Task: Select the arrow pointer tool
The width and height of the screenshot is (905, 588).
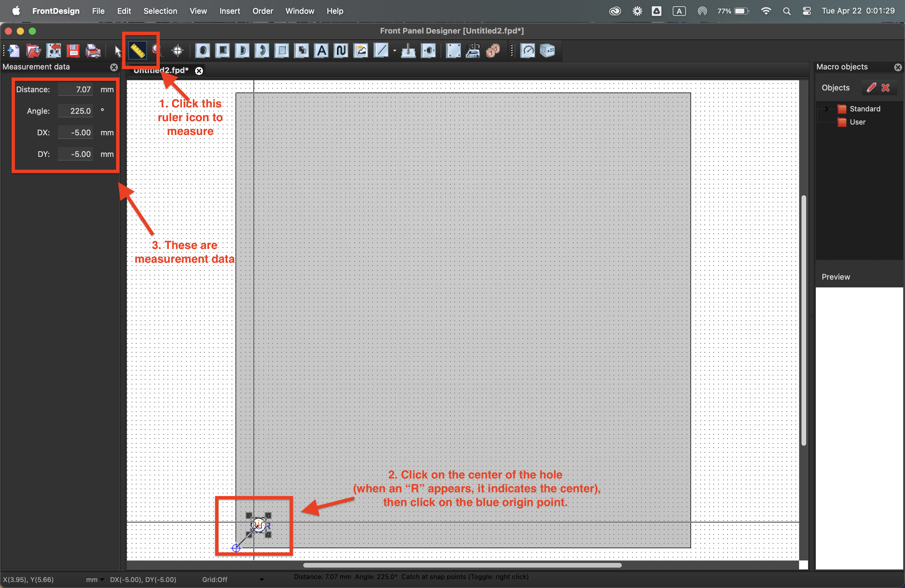Action: click(x=118, y=51)
